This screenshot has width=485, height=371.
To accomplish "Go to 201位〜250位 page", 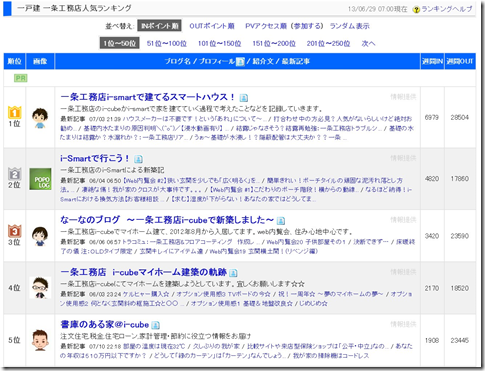I will 328,43.
